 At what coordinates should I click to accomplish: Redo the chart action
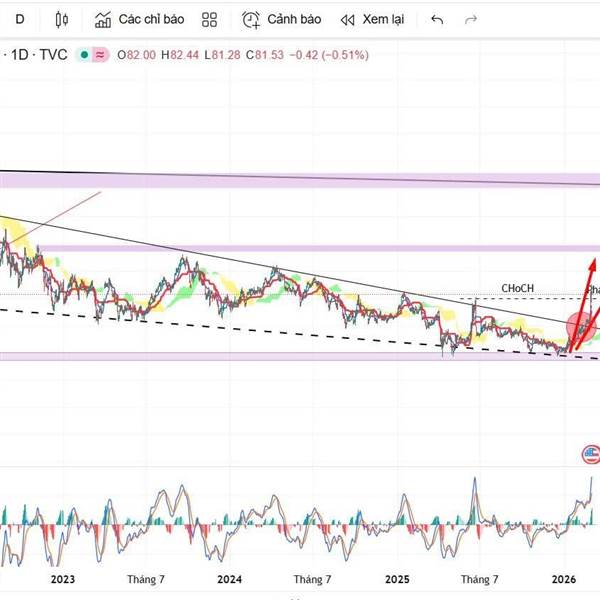(x=471, y=20)
